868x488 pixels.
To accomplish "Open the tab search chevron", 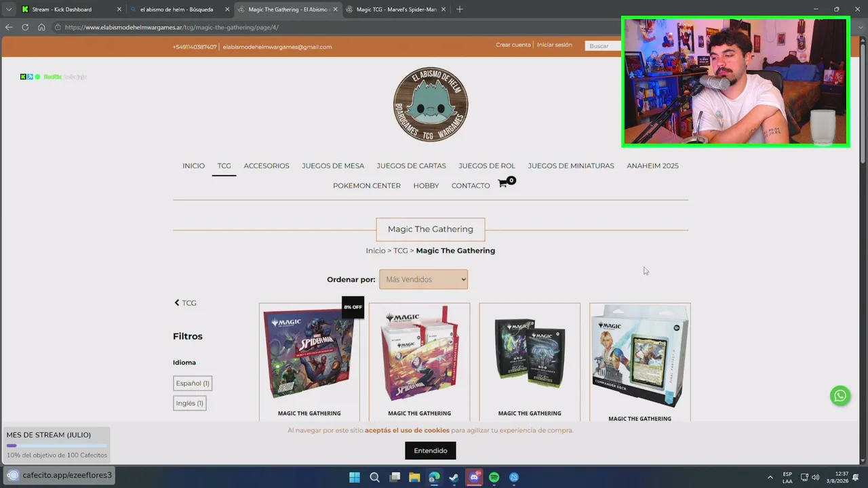I will (x=8, y=9).
